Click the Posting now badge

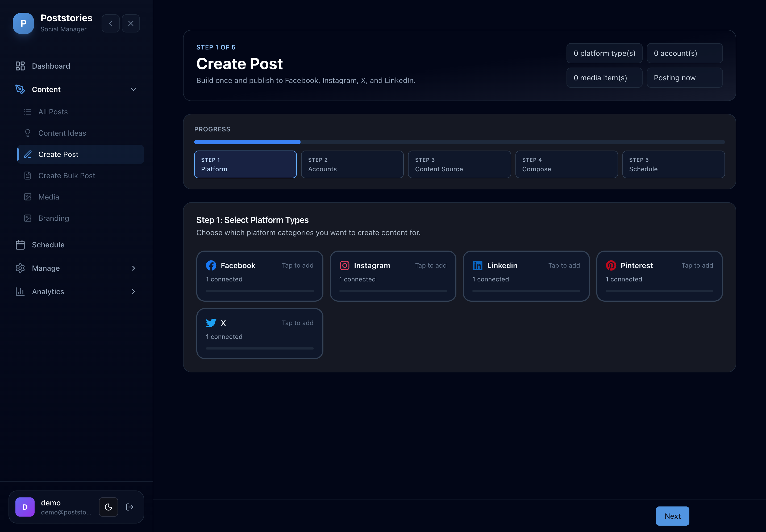tap(685, 78)
